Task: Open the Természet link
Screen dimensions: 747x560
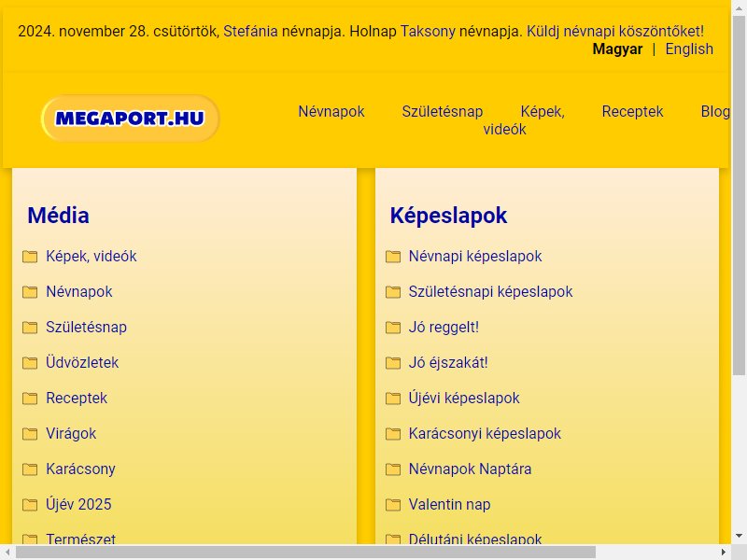Action: coord(80,539)
